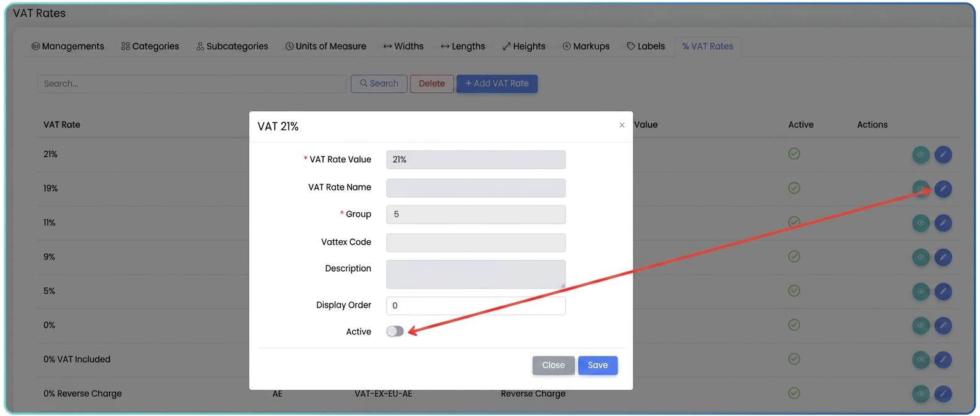The image size is (980, 416).
Task: Click the edit pencil icon for 19% row
Action: [x=943, y=189]
